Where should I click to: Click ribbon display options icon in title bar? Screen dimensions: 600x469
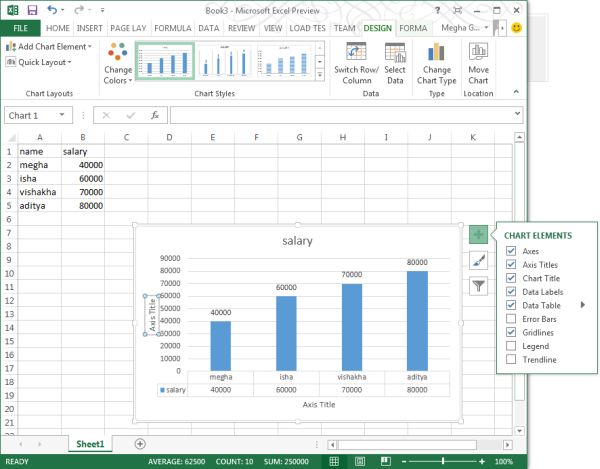(457, 10)
